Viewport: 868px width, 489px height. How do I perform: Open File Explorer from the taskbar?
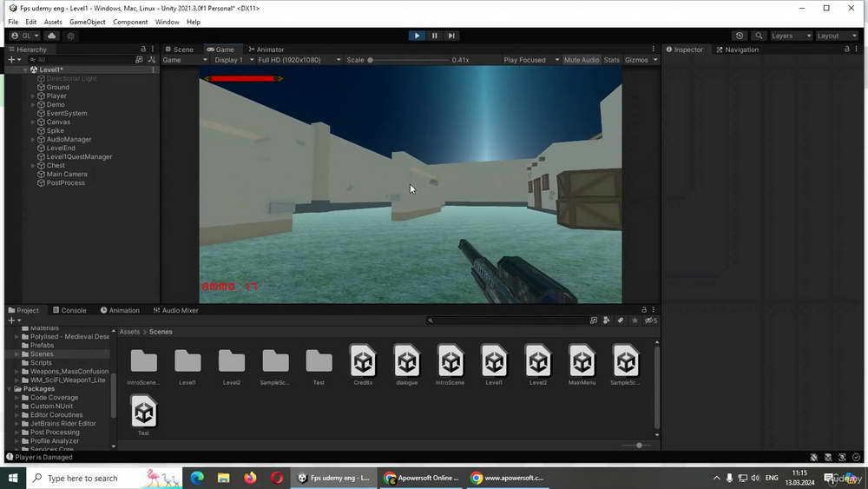click(224, 478)
